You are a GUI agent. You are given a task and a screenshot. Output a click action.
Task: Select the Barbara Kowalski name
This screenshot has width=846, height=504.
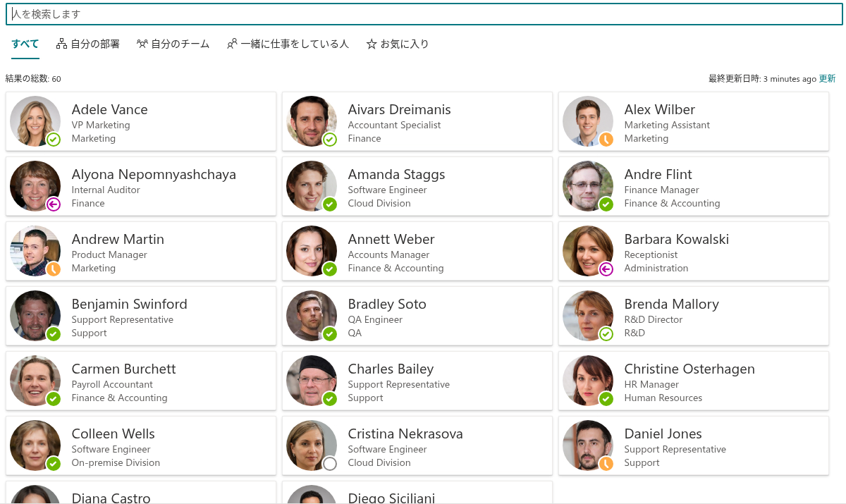pyautogui.click(x=677, y=239)
